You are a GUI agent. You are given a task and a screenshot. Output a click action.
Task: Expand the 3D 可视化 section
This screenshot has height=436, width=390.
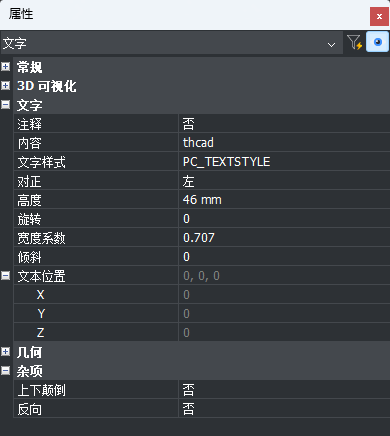[6, 86]
